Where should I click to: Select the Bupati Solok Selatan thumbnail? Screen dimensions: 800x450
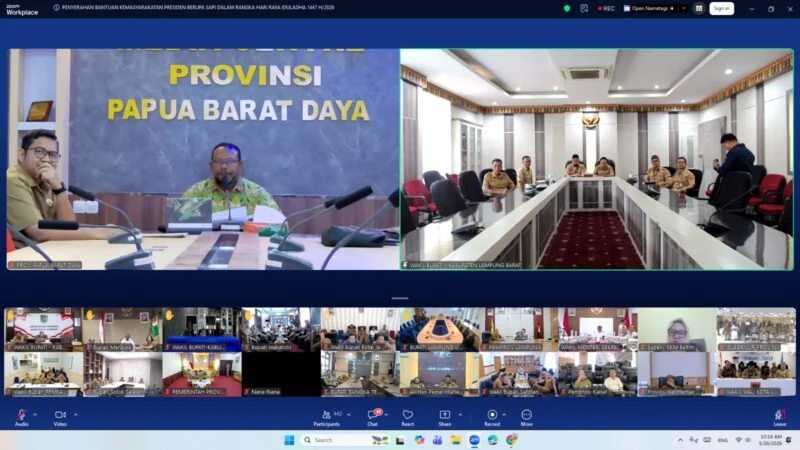(x=123, y=374)
